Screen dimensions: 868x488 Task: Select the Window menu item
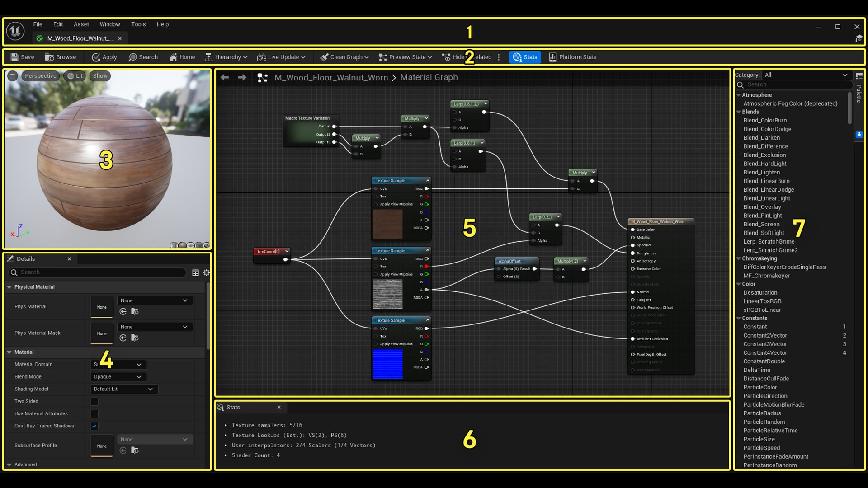pyautogui.click(x=109, y=24)
